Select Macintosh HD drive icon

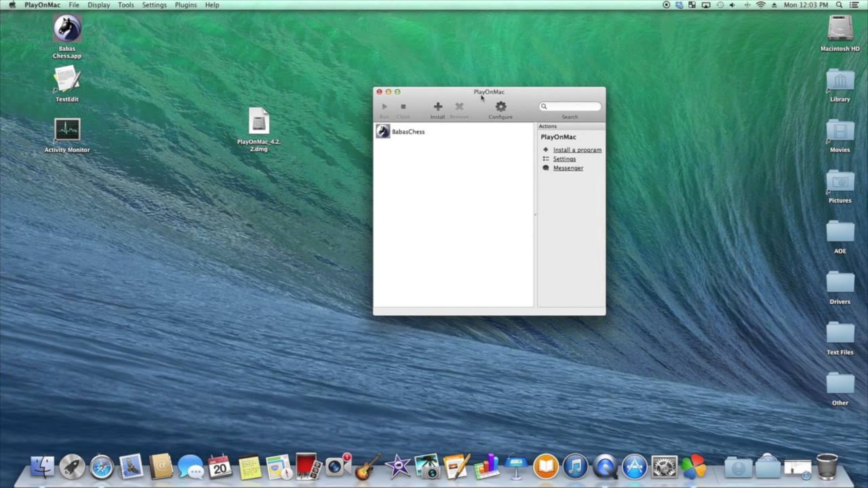pyautogui.click(x=840, y=28)
